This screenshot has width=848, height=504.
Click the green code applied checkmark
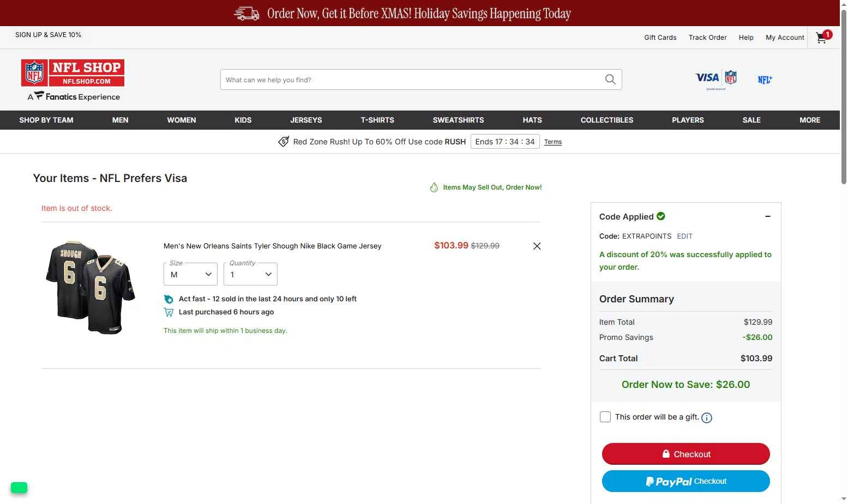[661, 216]
